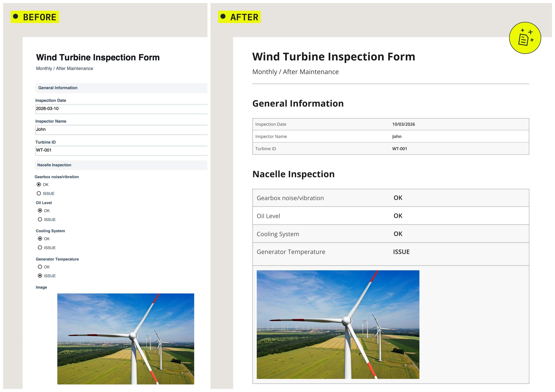Select OK for Gearbox noise/vibration
Image resolution: width=555 pixels, height=392 pixels.
pos(39,185)
